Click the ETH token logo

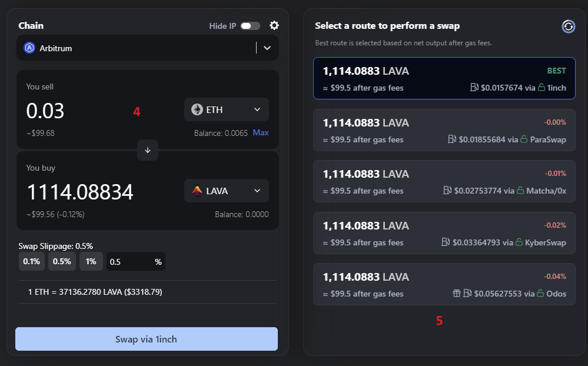[197, 110]
